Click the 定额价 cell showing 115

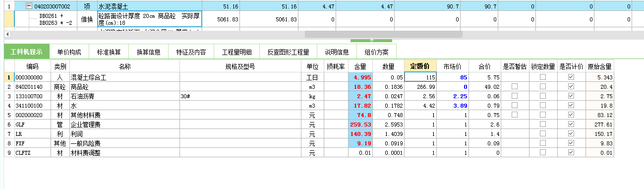click(420, 77)
